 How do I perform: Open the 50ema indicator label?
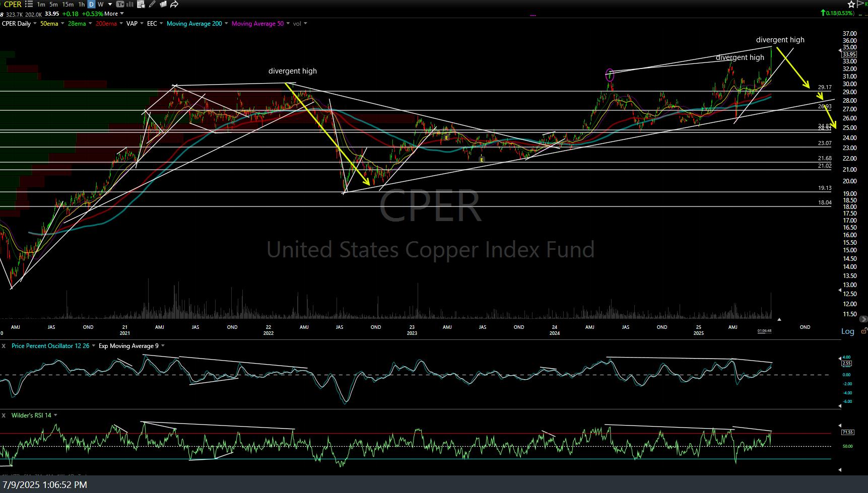[49, 24]
